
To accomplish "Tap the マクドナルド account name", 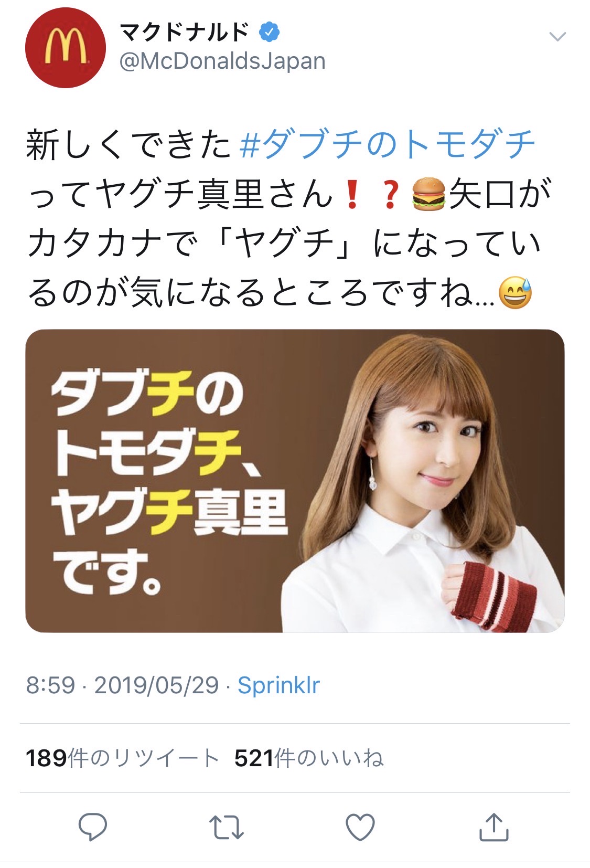I will [185, 33].
